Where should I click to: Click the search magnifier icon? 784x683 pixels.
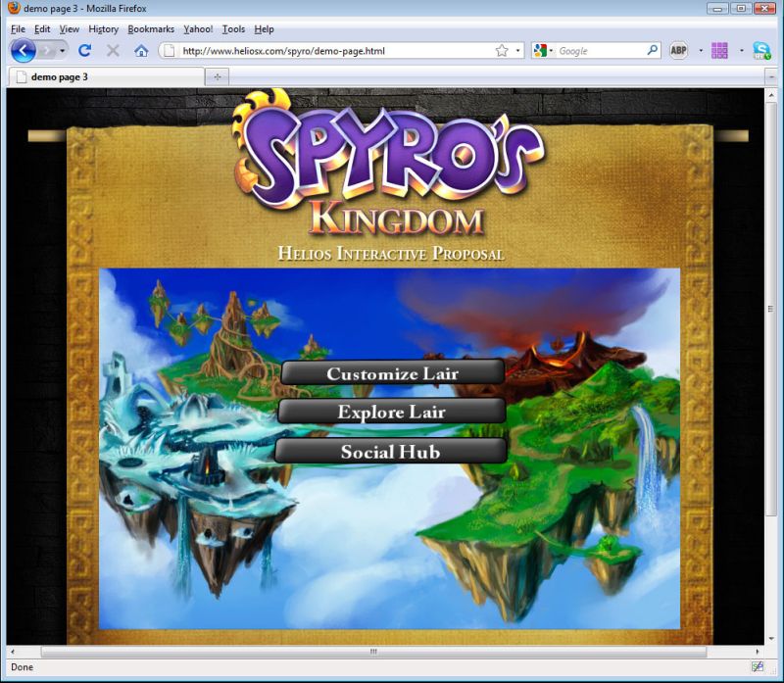[652, 51]
